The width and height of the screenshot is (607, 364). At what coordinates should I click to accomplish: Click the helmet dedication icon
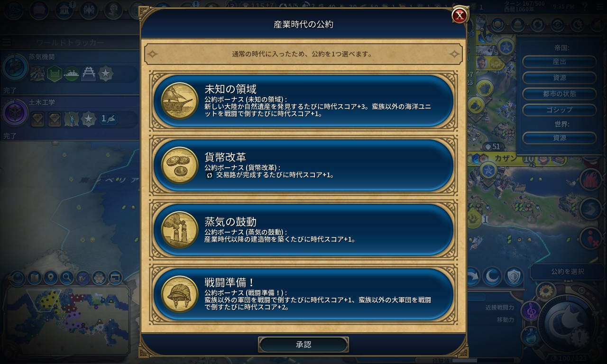(180, 294)
